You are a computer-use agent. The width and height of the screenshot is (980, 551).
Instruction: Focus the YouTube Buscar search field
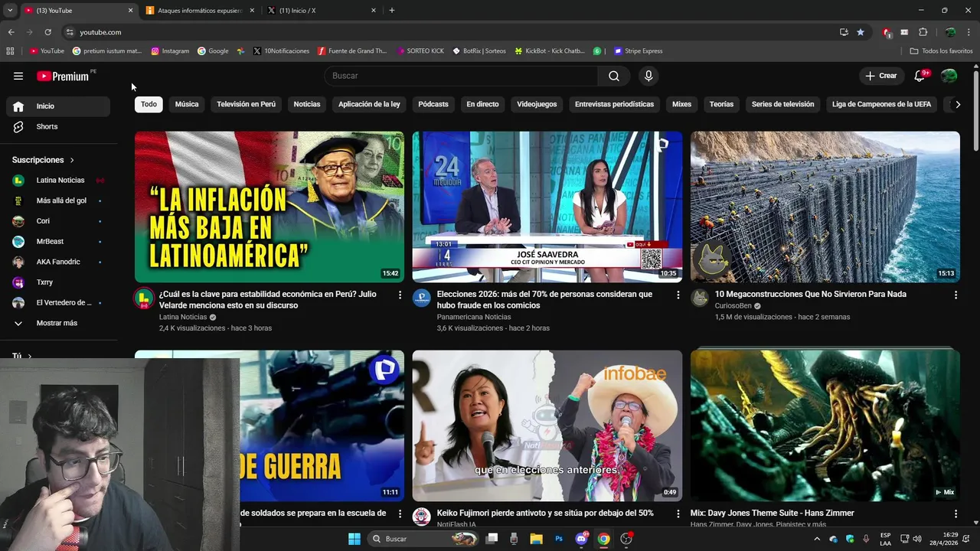(461, 76)
